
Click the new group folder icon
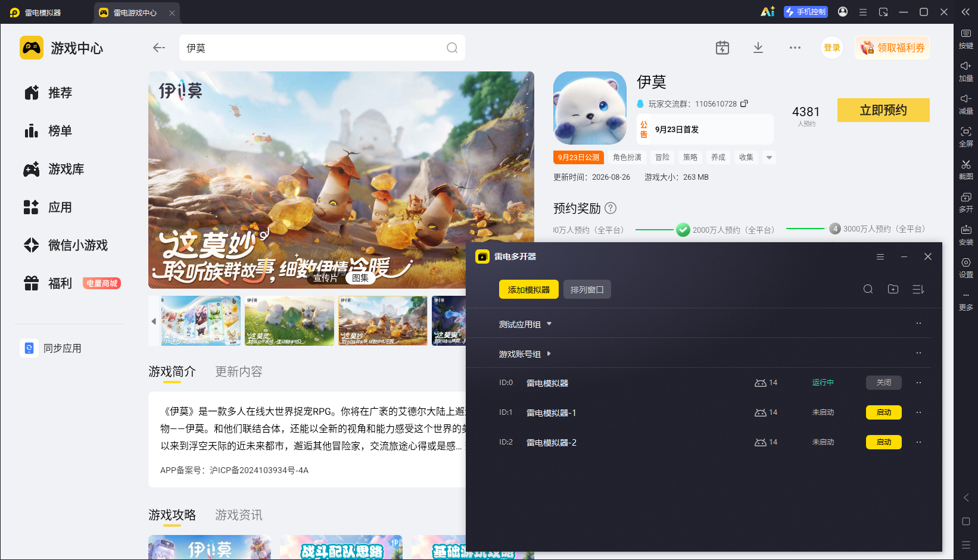click(893, 289)
